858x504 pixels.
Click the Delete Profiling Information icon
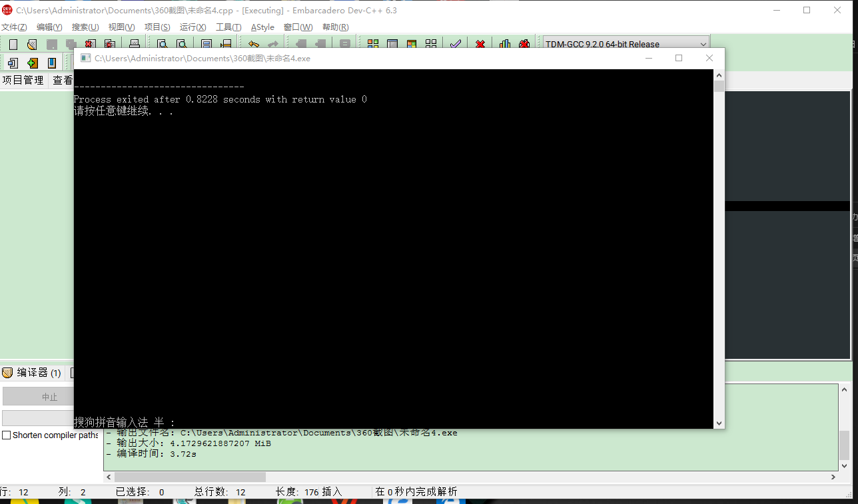pyautogui.click(x=524, y=45)
